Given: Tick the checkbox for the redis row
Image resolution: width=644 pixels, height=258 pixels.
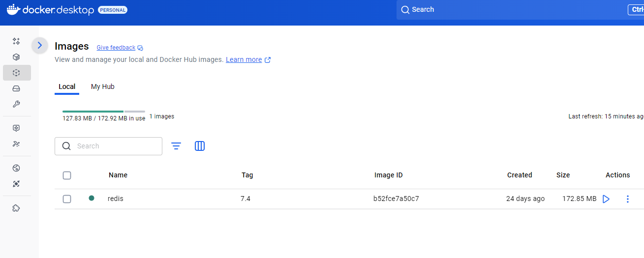Looking at the screenshot, I should click(x=67, y=199).
